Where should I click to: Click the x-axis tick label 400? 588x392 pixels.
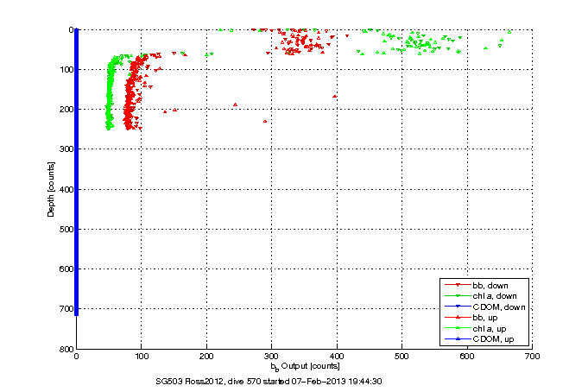coord(337,357)
